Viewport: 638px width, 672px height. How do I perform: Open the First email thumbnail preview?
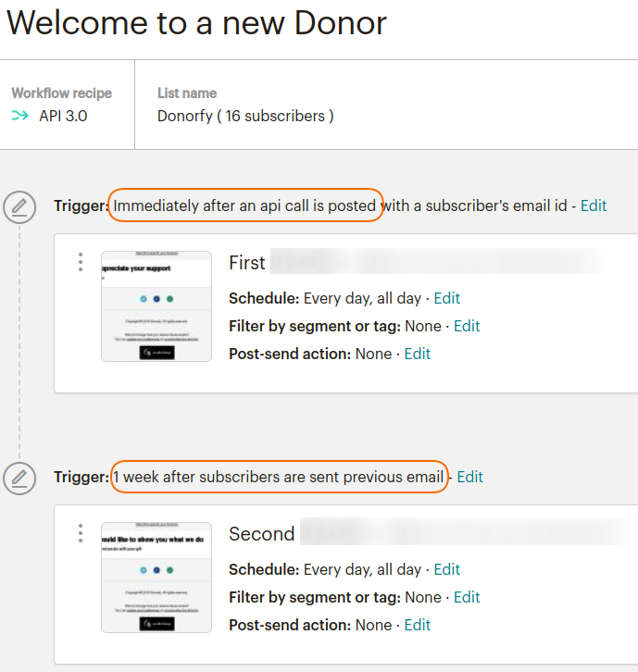click(156, 306)
